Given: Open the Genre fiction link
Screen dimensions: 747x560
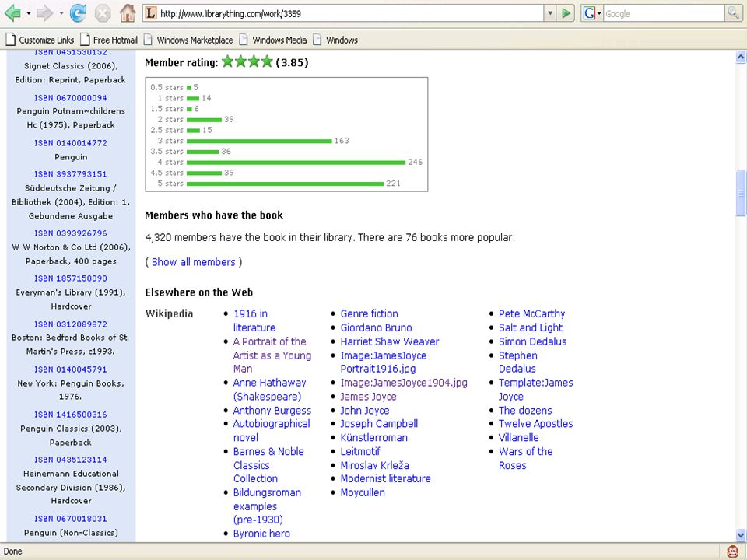Looking at the screenshot, I should [369, 313].
